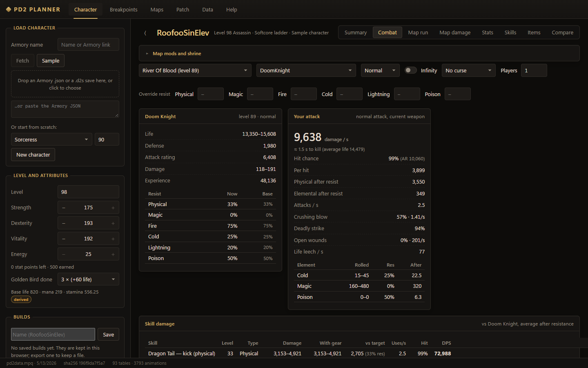Screen dimensions: 588x368
Task: Toggle the Infinity switch
Action: tap(410, 70)
